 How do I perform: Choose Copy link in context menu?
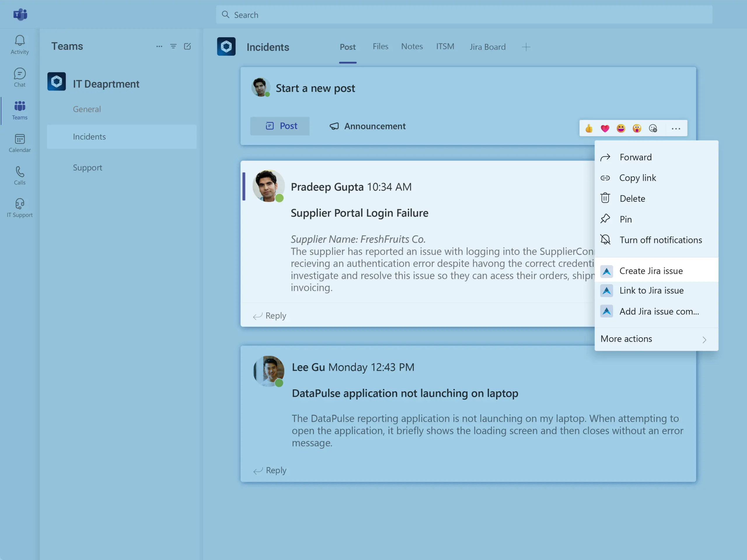coord(656,178)
